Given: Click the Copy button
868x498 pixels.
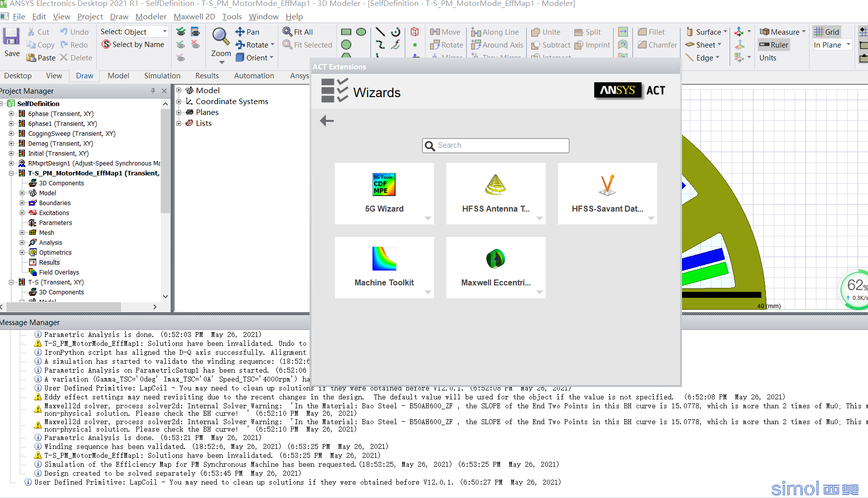Looking at the screenshot, I should point(41,45).
